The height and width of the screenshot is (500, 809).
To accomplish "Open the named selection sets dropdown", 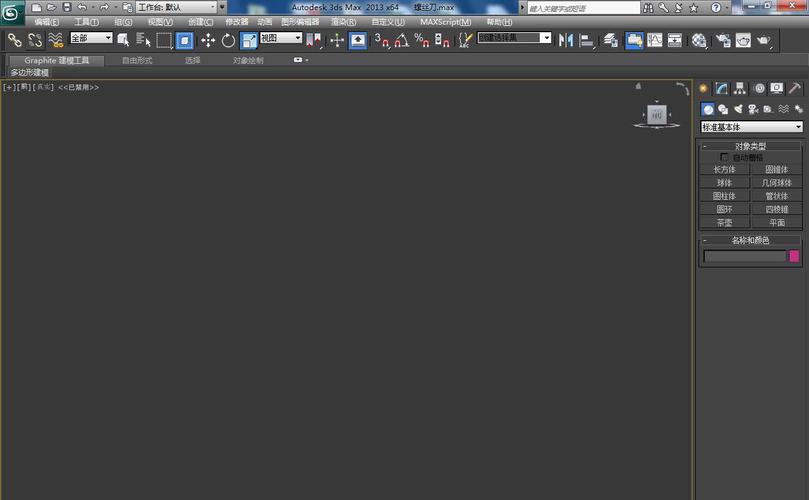I will (514, 38).
